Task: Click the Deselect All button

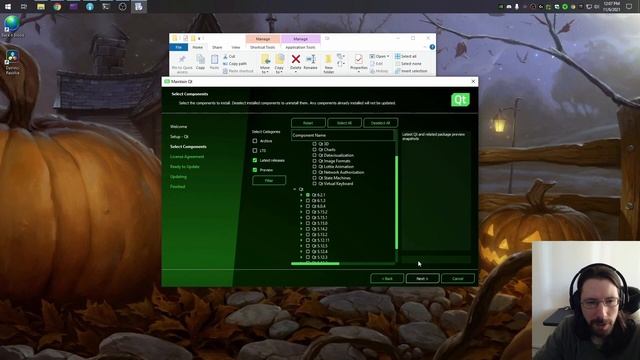Action: click(x=380, y=123)
